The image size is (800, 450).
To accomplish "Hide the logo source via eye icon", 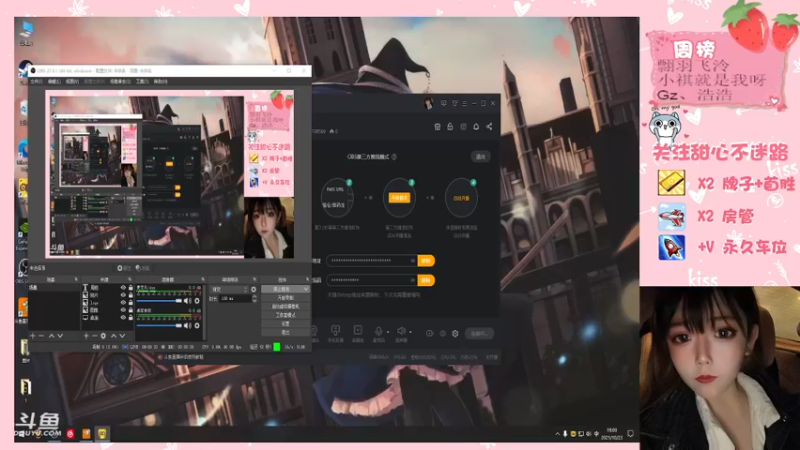I will click(x=123, y=303).
